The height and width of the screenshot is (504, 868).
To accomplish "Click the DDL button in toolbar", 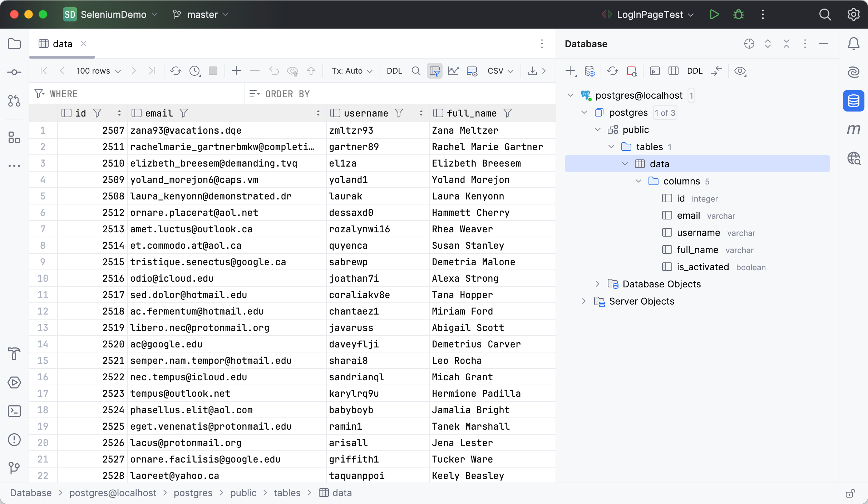I will tap(394, 71).
